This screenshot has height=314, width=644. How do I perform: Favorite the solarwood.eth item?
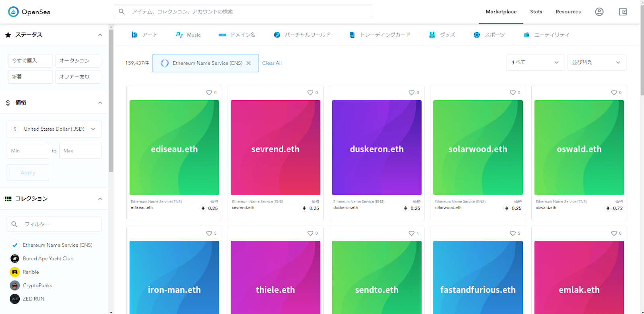pyautogui.click(x=513, y=92)
